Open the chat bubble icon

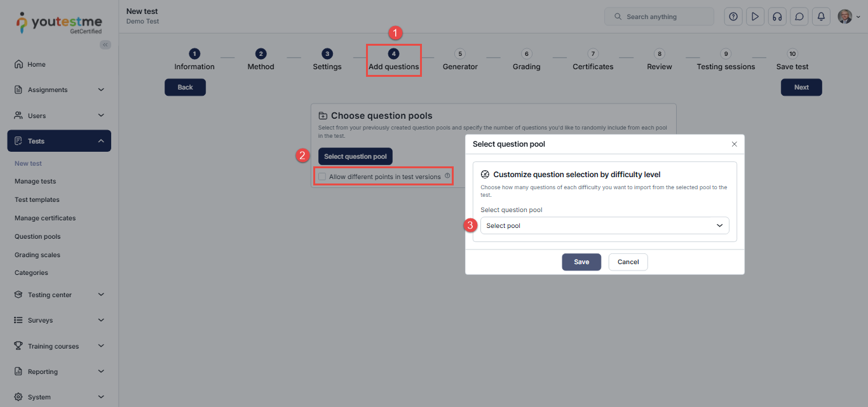click(799, 17)
